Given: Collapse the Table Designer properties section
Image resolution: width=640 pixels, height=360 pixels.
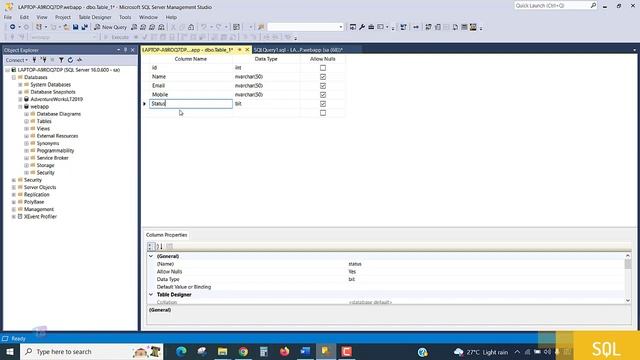Looking at the screenshot, I should pyautogui.click(x=151, y=294).
